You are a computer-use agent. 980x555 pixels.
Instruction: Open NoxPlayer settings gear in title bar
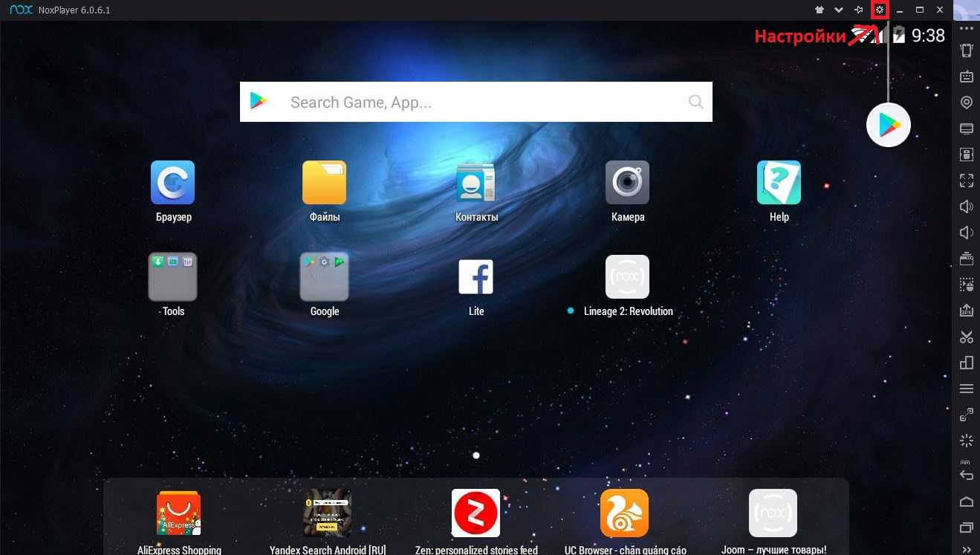tap(880, 10)
